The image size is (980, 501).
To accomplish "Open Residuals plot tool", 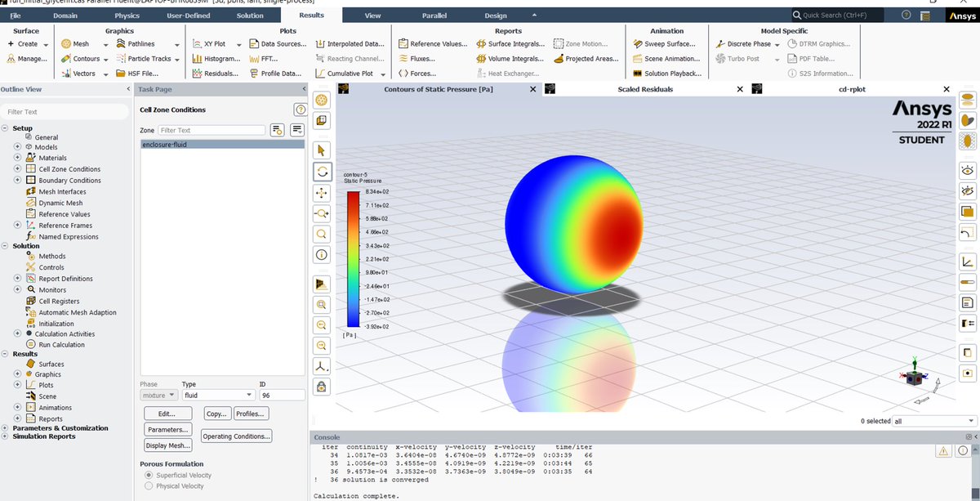I will click(x=216, y=74).
